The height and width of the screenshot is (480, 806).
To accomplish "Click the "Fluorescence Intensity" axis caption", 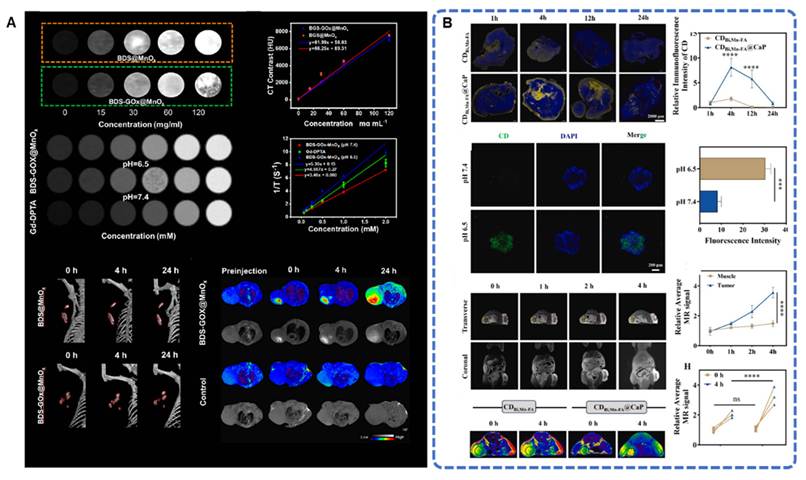I will pos(742,240).
